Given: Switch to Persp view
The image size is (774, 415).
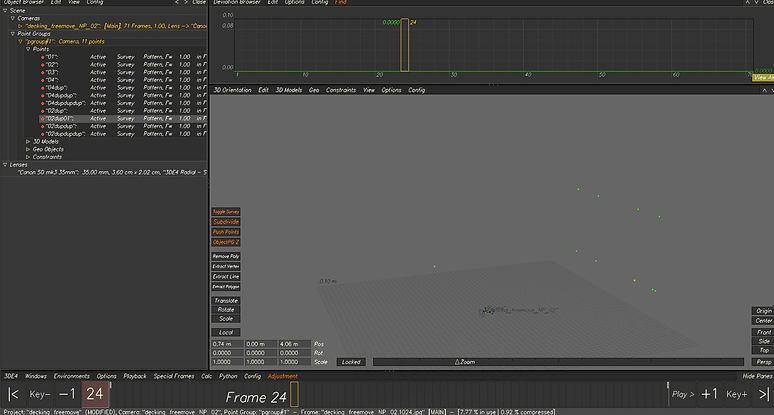Looking at the screenshot, I should point(763,362).
